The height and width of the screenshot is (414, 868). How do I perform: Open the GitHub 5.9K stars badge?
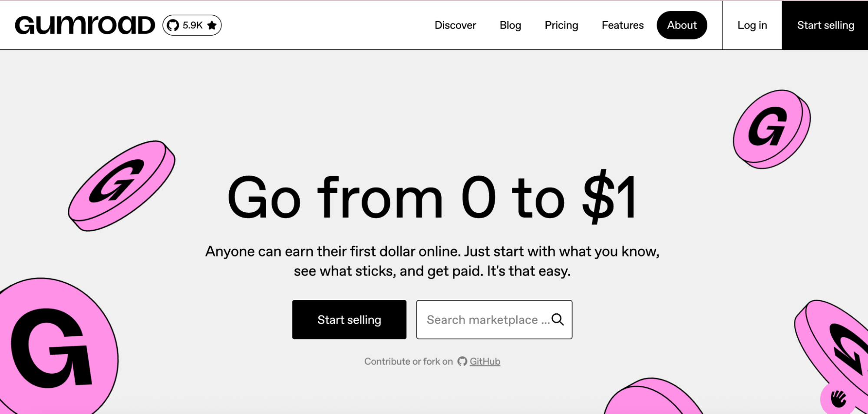pyautogui.click(x=192, y=25)
